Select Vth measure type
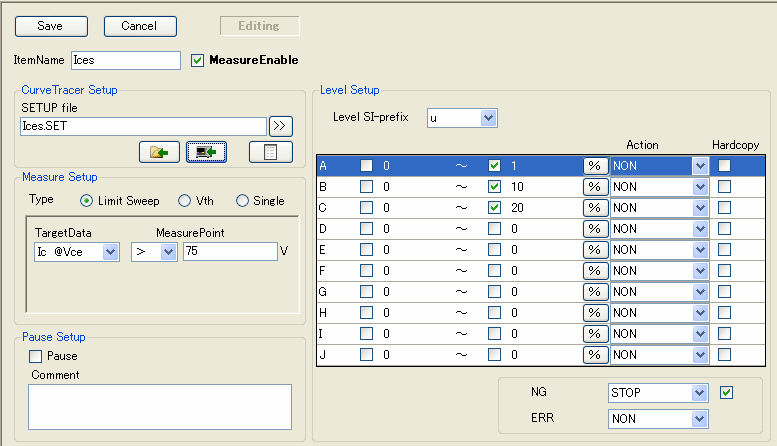 click(184, 201)
